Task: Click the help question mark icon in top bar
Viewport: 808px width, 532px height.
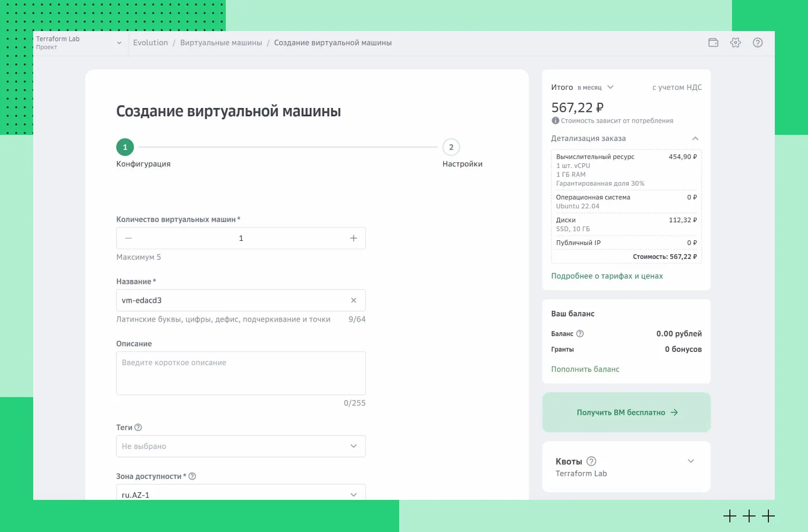Action: tap(758, 42)
